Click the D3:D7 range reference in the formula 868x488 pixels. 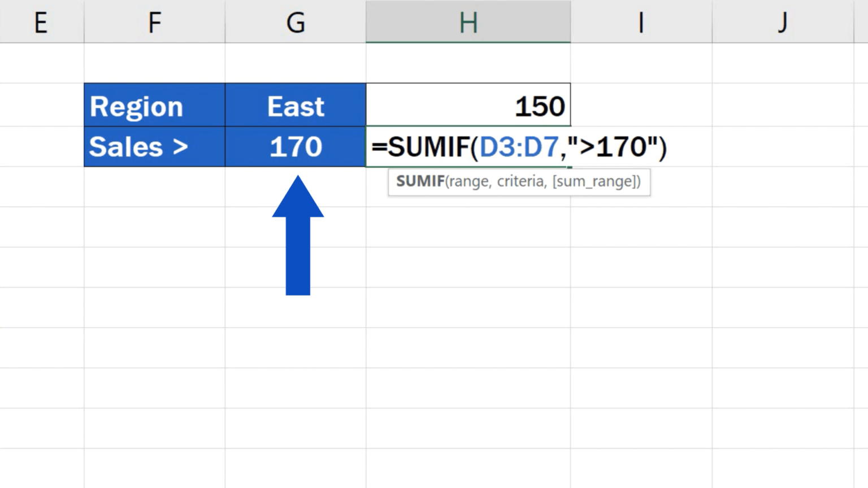click(518, 146)
